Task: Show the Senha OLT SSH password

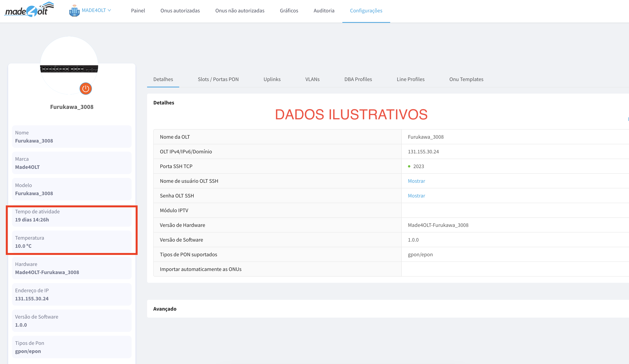Action: coord(416,196)
